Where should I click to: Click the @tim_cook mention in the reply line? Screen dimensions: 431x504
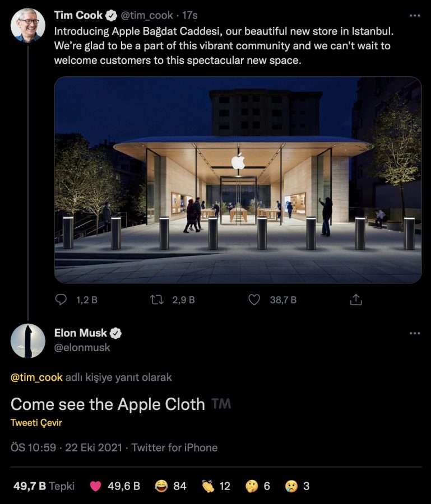tap(35, 377)
